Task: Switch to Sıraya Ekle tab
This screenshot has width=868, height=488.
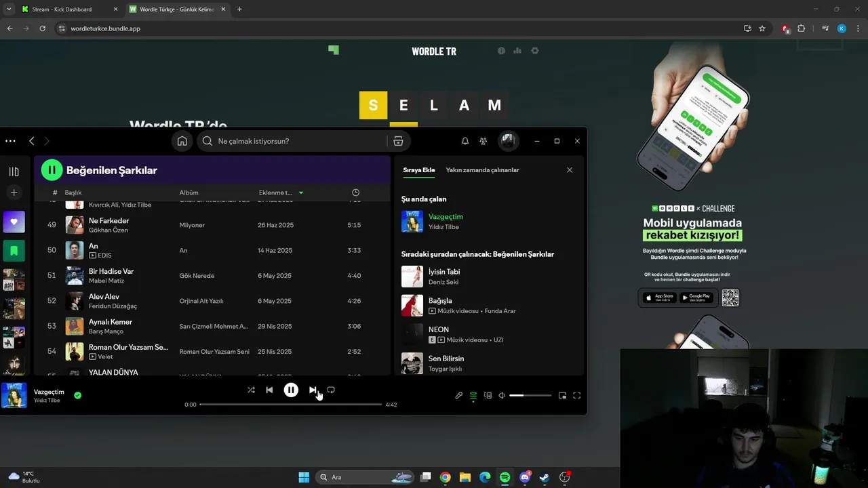Action: [419, 170]
